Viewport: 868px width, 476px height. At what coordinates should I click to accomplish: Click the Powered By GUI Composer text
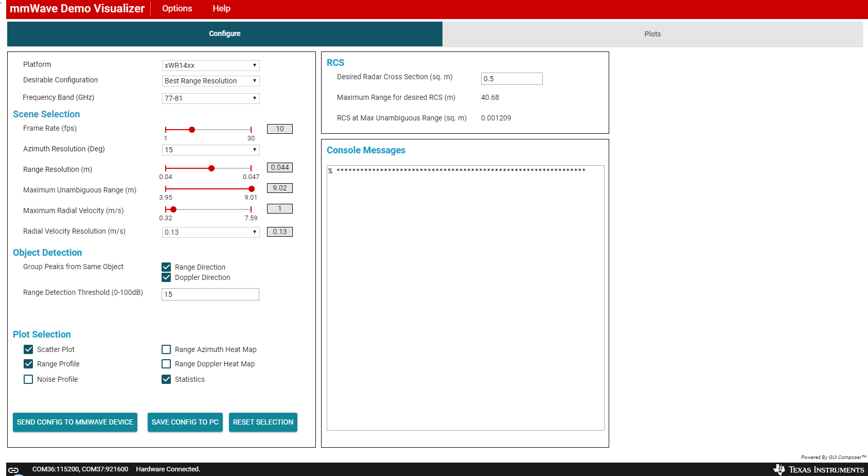(x=834, y=457)
